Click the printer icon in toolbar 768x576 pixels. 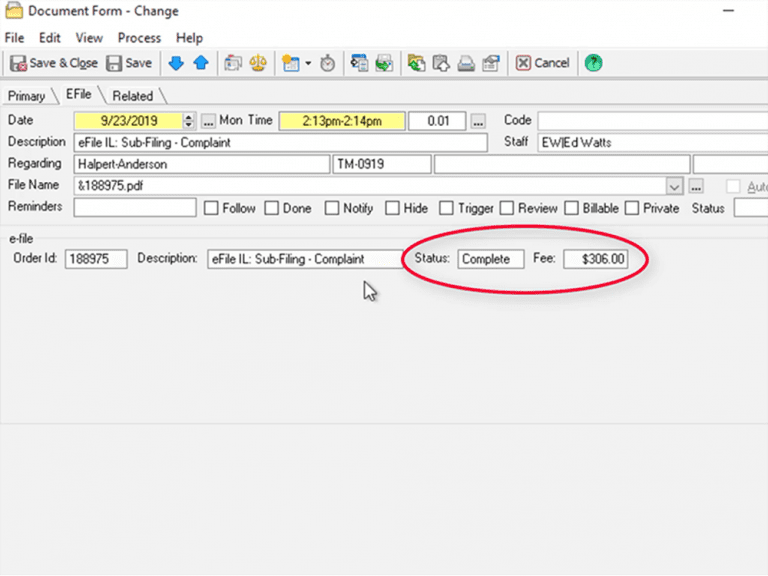[465, 63]
